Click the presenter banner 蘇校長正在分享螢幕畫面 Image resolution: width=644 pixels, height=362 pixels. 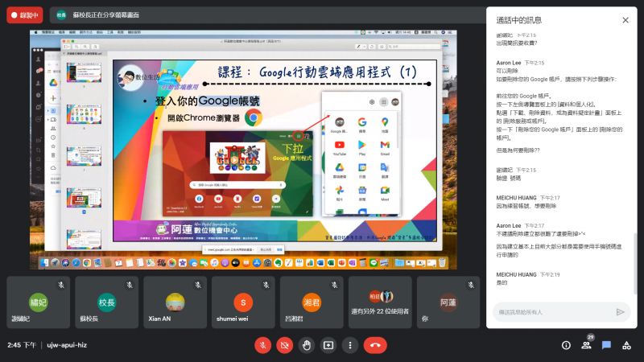[x=106, y=15]
